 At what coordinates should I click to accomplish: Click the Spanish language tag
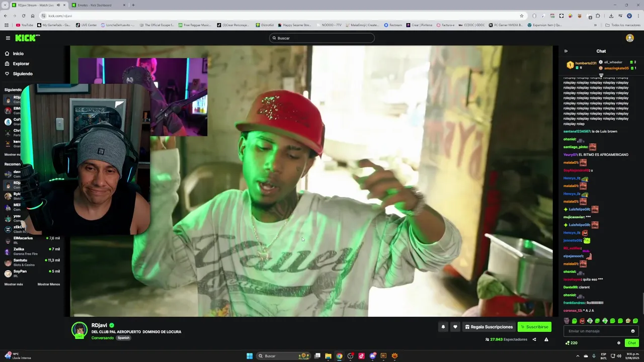[124, 338]
